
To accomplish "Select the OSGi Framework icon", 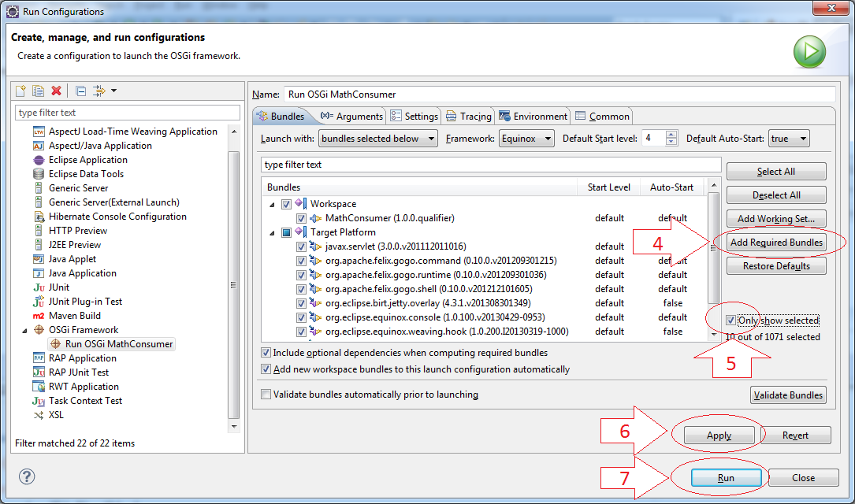I will (39, 330).
